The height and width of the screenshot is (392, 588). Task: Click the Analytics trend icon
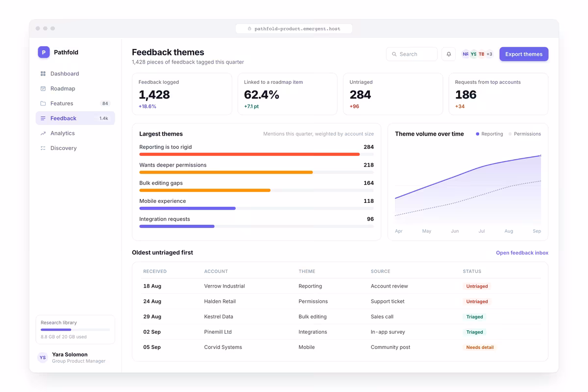click(43, 133)
